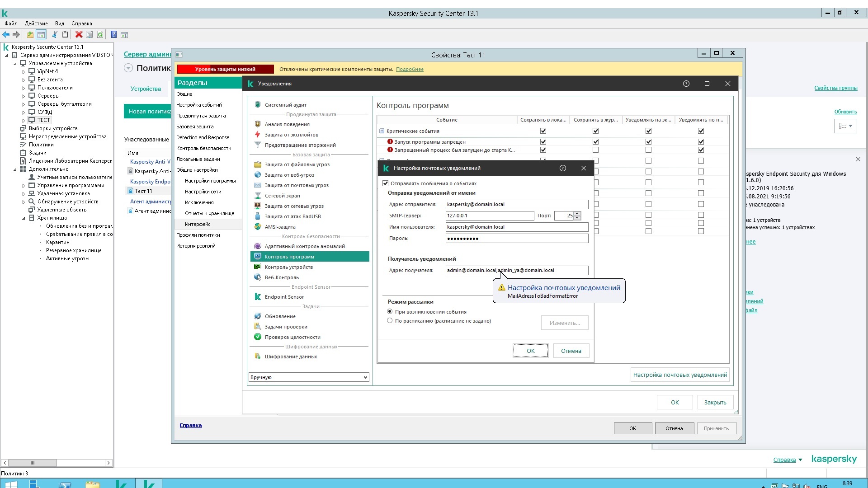Uncheck Отправлять сообщения о событиях checkbox
The width and height of the screenshot is (868, 488).
[x=386, y=183]
